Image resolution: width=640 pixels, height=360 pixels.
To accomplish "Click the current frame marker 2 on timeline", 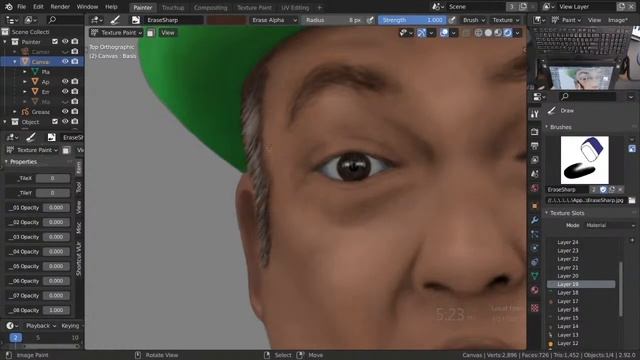I will coord(16,338).
